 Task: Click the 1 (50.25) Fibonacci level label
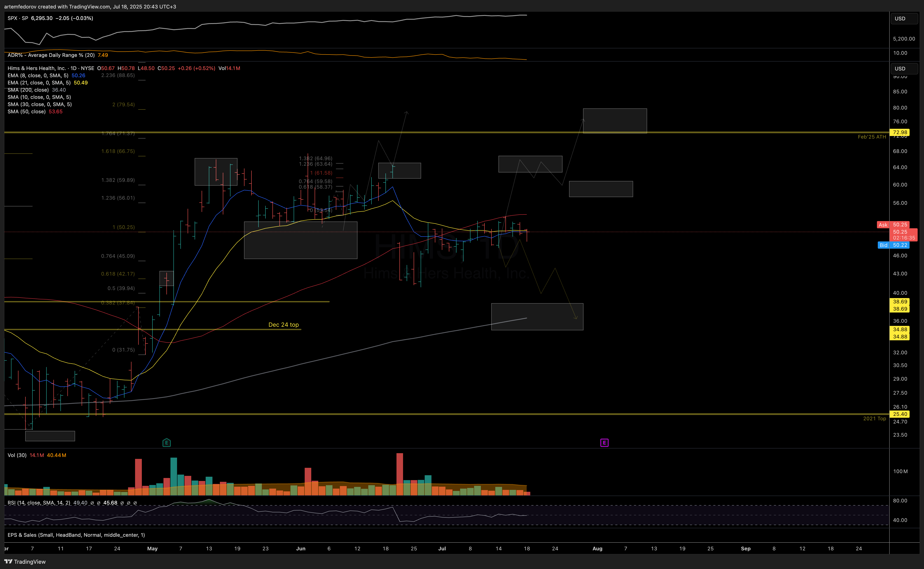coord(123,227)
